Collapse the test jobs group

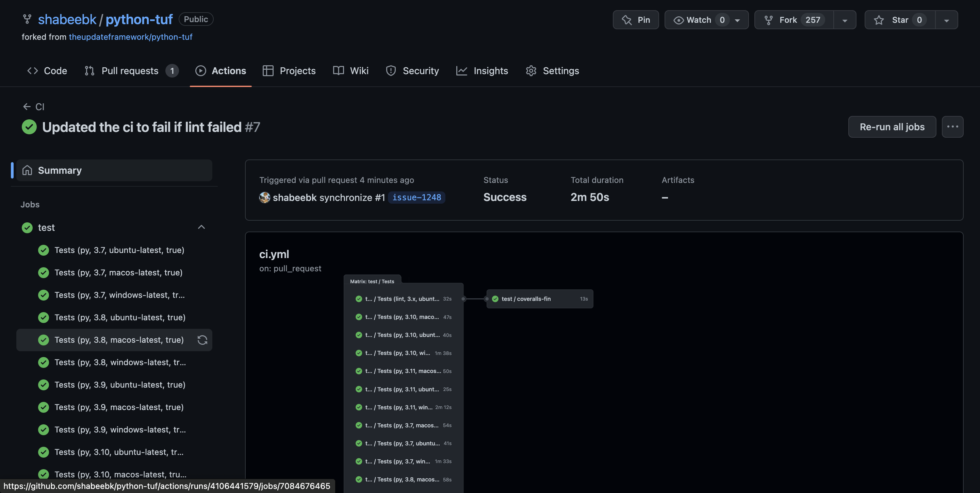[201, 227]
